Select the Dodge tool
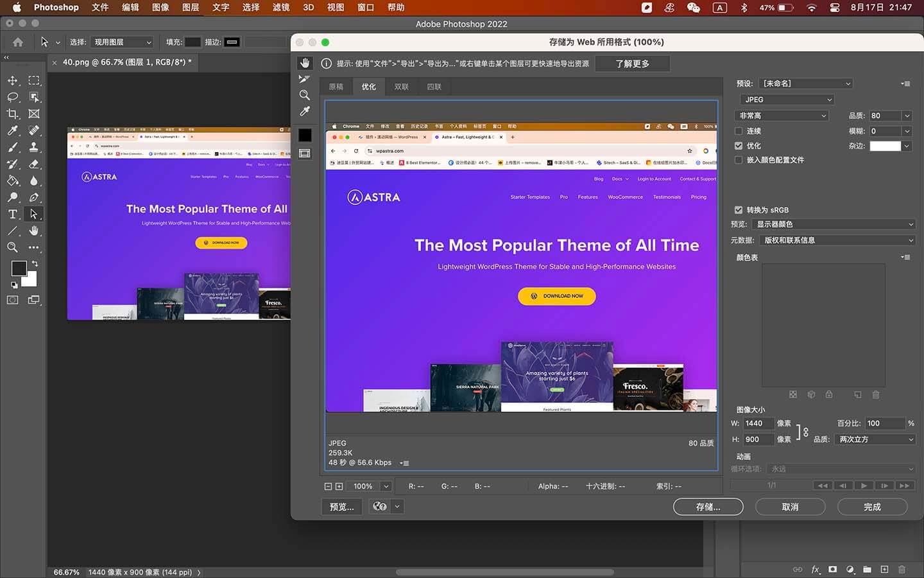This screenshot has width=924, height=578. 12,197
